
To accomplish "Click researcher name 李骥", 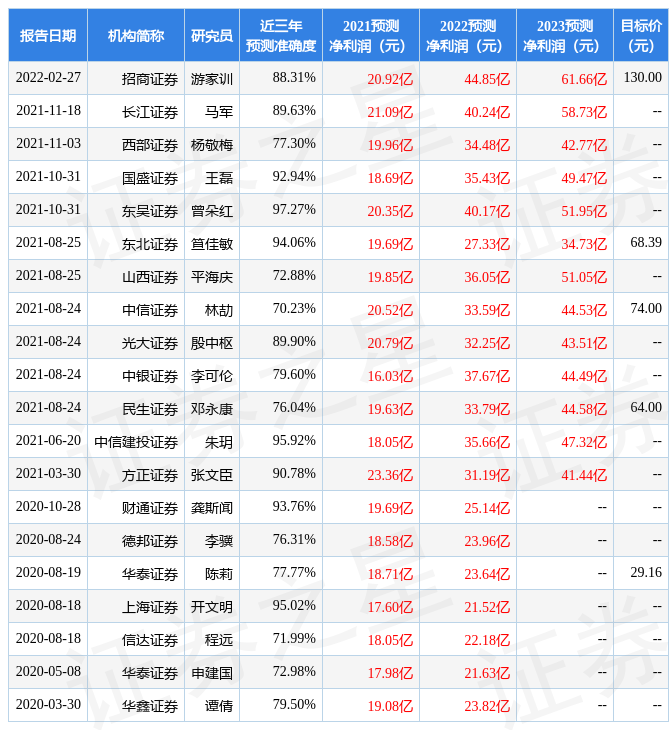I will tap(219, 541).
